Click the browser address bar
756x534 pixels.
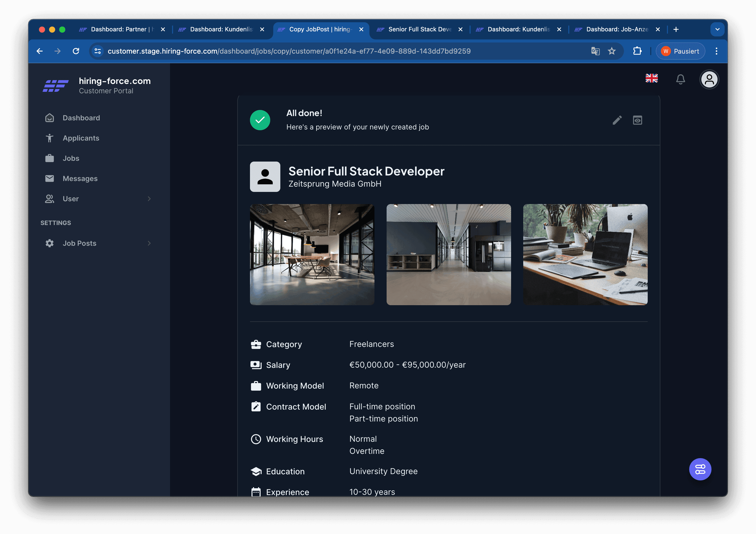[329, 51]
